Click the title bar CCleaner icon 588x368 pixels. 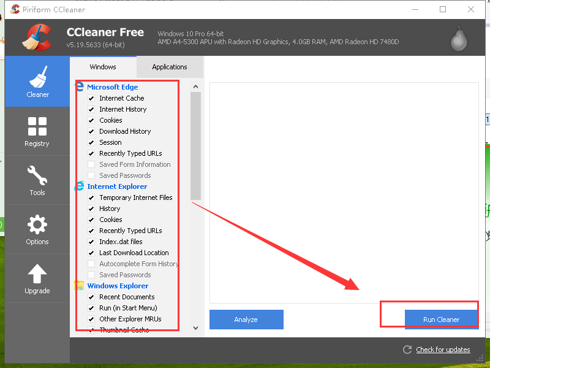tap(15, 9)
